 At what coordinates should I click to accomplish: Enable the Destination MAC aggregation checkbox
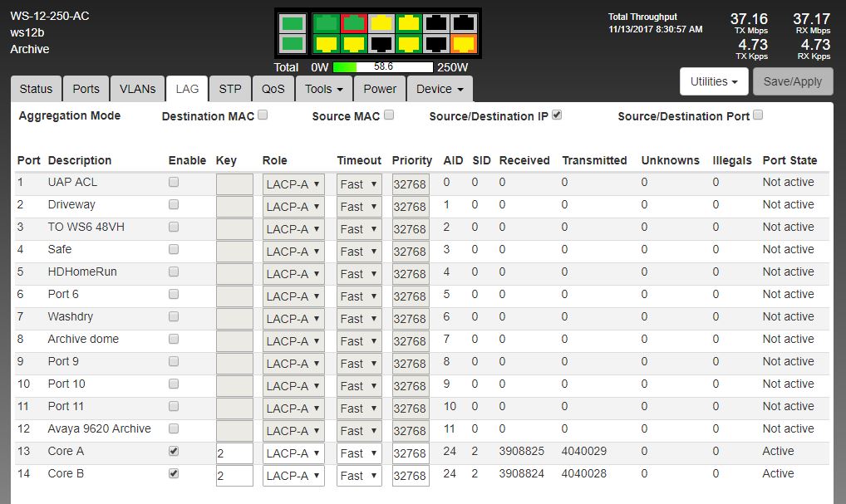point(263,115)
